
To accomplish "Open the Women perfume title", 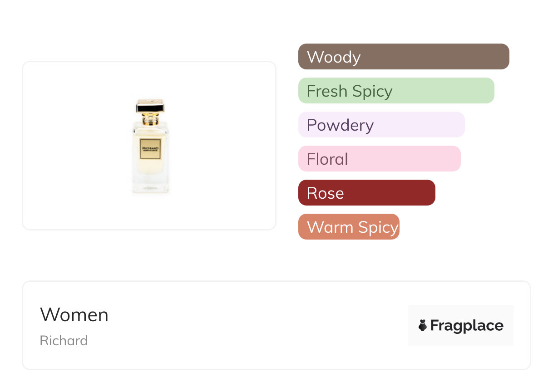I will click(x=74, y=315).
